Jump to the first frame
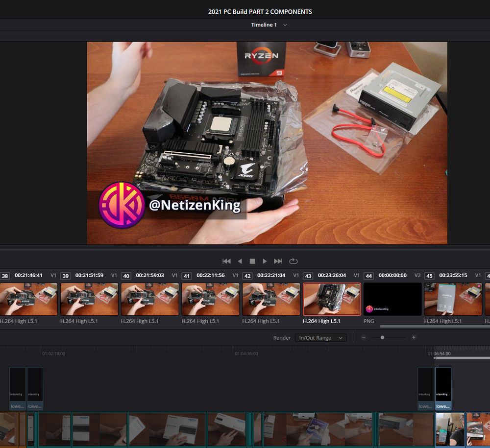The height and width of the screenshot is (448, 490). point(226,261)
